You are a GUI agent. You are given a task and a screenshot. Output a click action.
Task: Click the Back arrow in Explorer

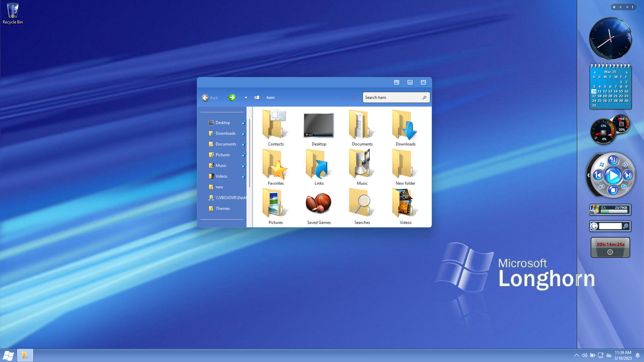click(205, 98)
